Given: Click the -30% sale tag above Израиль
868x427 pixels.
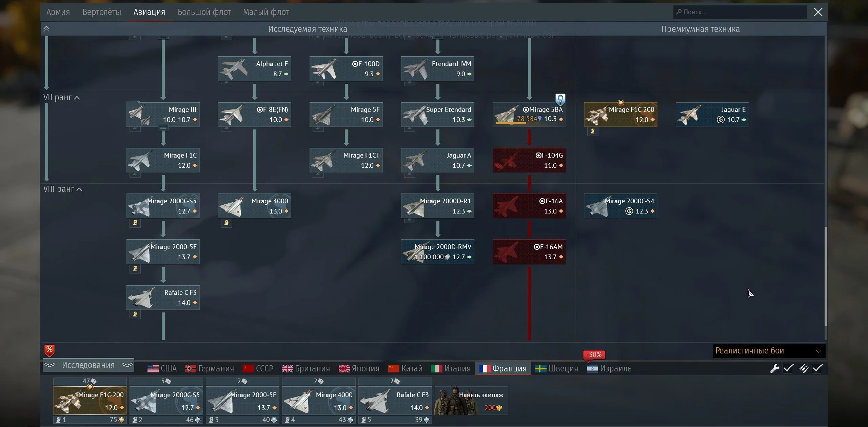Looking at the screenshot, I should tap(595, 354).
